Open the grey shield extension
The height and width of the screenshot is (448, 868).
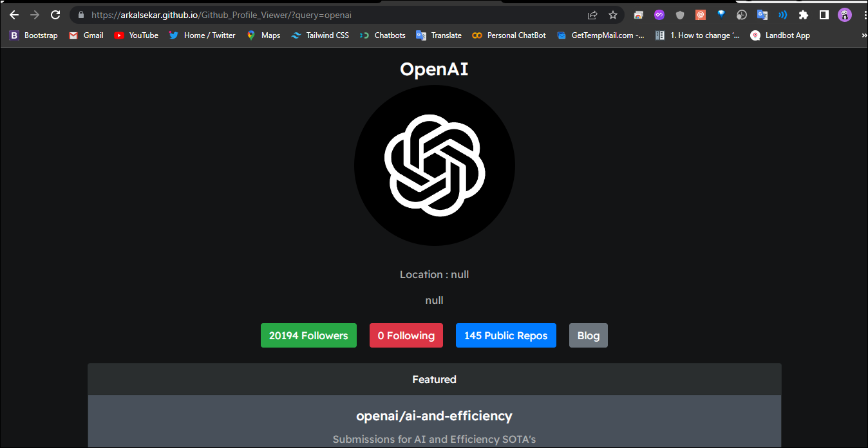click(680, 15)
